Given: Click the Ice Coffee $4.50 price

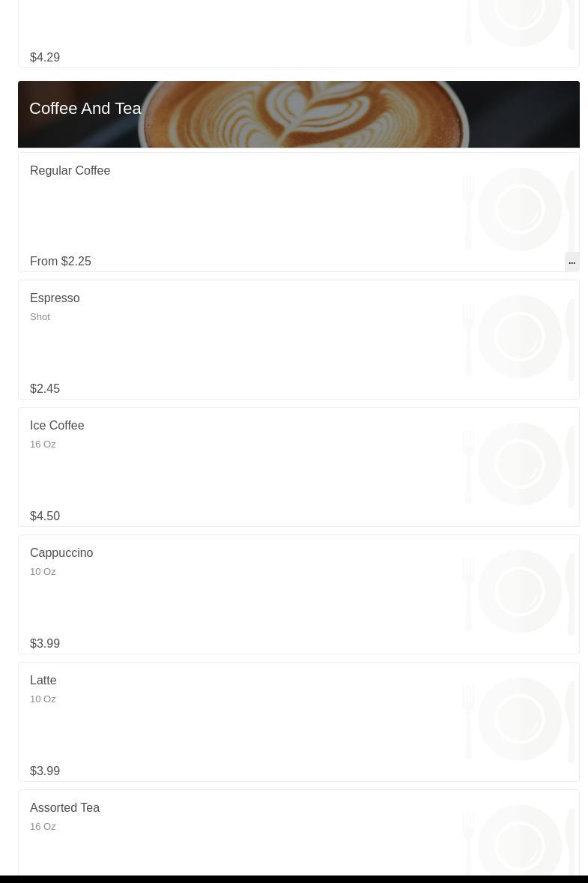Looking at the screenshot, I should point(45,516).
